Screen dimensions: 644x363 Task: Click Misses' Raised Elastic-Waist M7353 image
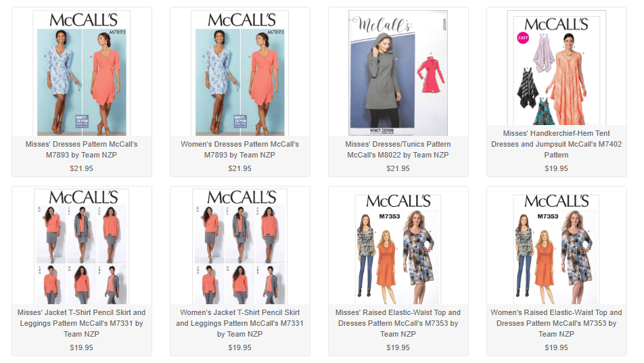[x=398, y=249]
